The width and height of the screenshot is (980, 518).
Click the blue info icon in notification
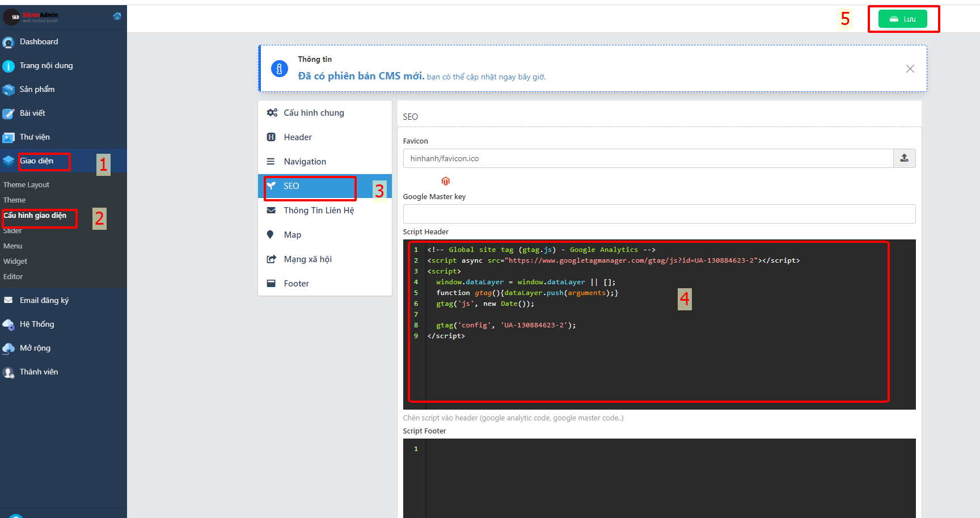(280, 69)
